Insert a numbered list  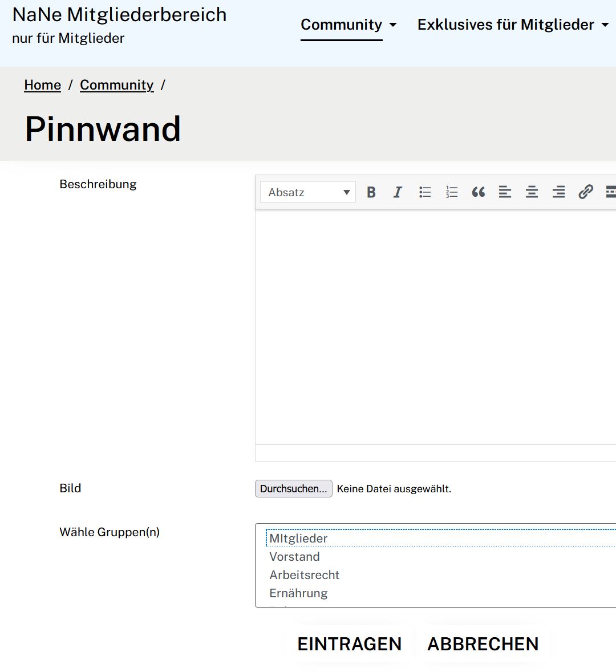coord(451,192)
